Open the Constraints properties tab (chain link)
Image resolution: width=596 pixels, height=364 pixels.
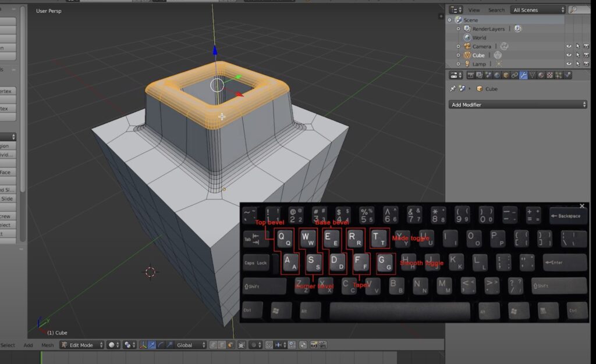click(515, 75)
